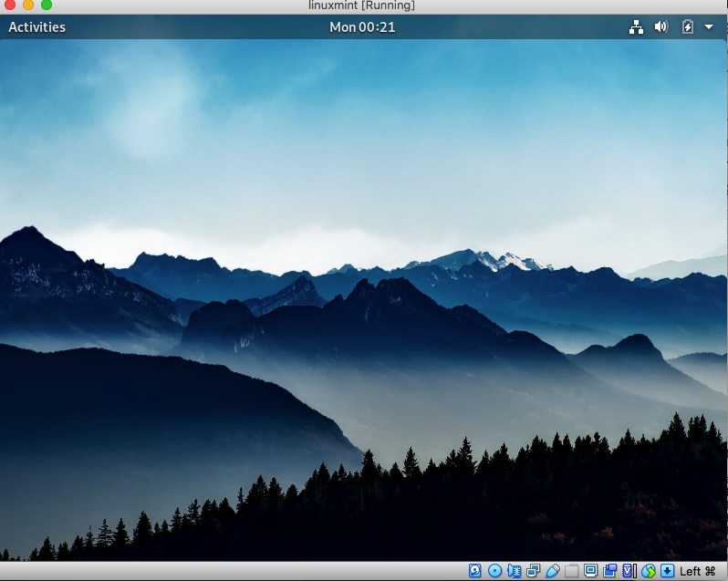Open the clock calendar showing Mon 00:21
Screen dimensions: 728x581
pyautogui.click(x=362, y=27)
